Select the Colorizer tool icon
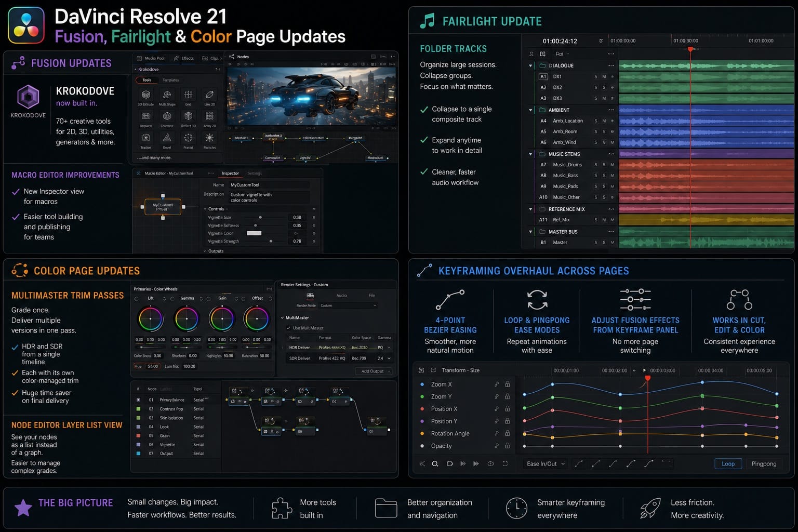Viewport: 798px width, 532px height. click(167, 116)
